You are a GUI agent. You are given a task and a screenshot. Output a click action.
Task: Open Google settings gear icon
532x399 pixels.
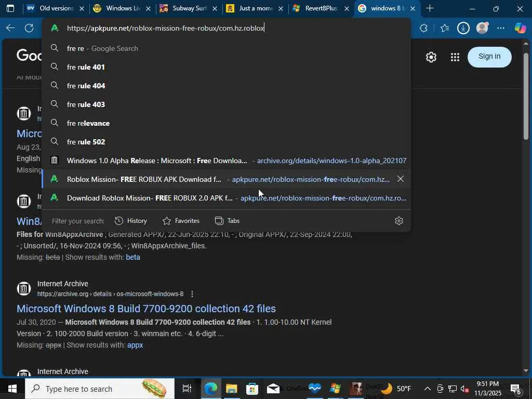pos(431,57)
